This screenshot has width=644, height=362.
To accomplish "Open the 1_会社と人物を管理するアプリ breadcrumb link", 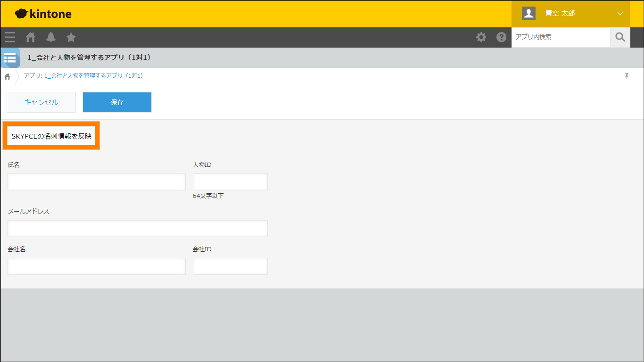I will pos(93,76).
